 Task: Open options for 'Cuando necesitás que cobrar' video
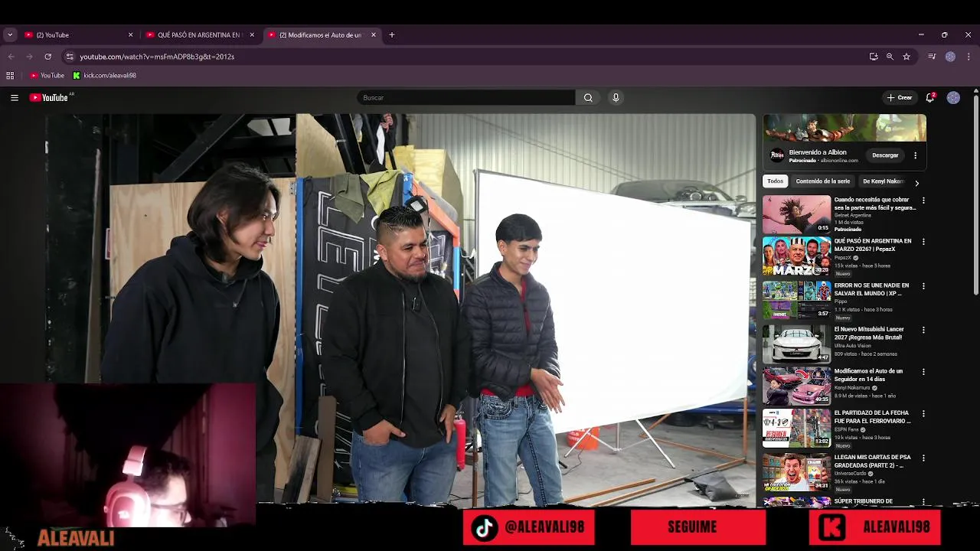click(923, 201)
